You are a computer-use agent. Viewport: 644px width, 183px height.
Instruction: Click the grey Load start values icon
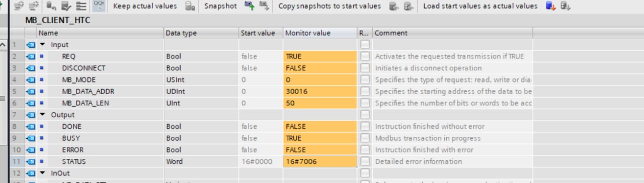[x=566, y=6]
